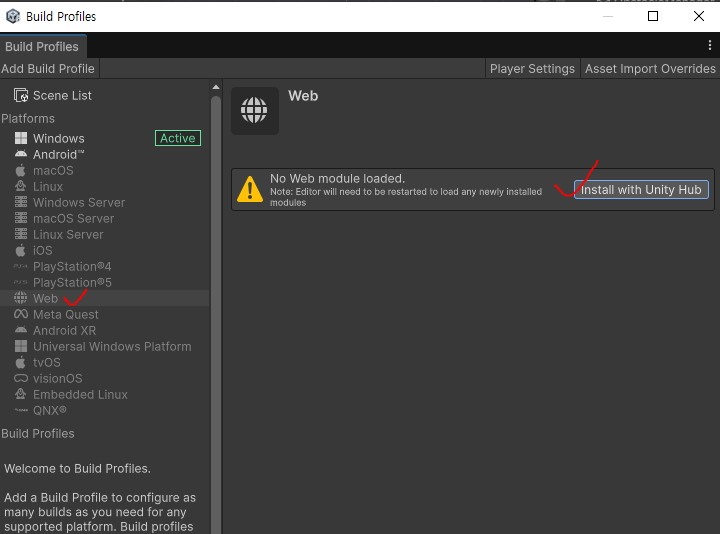Open Asset Import Overrides
Image resolution: width=720 pixels, height=534 pixels.
coord(650,68)
